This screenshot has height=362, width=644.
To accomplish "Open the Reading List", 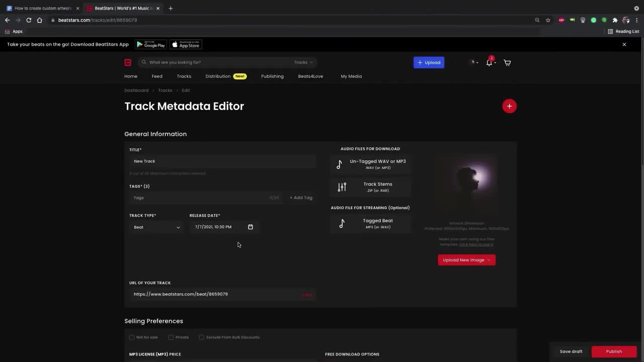I will pos(623,31).
